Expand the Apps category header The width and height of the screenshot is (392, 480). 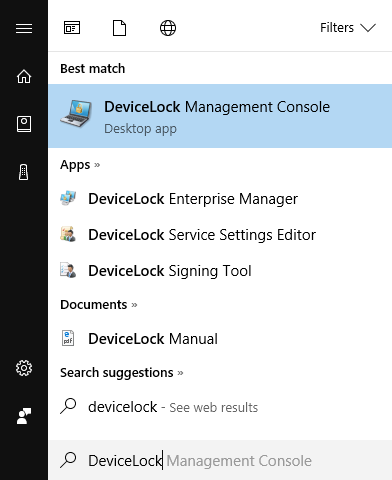[x=80, y=165]
